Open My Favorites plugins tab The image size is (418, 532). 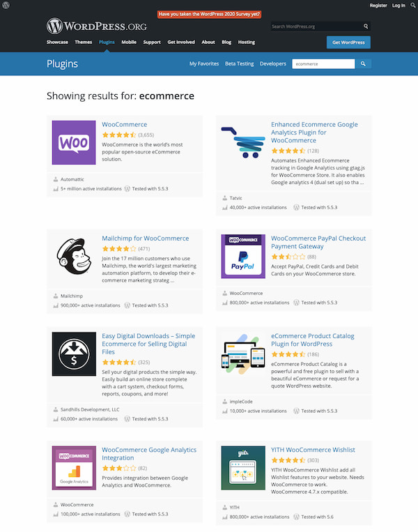(204, 64)
